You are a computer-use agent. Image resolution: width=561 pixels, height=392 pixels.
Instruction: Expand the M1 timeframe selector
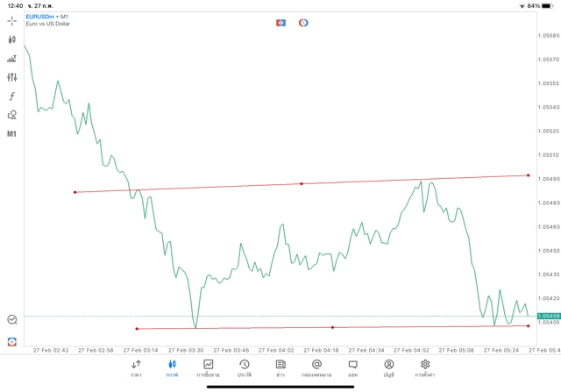tap(11, 134)
